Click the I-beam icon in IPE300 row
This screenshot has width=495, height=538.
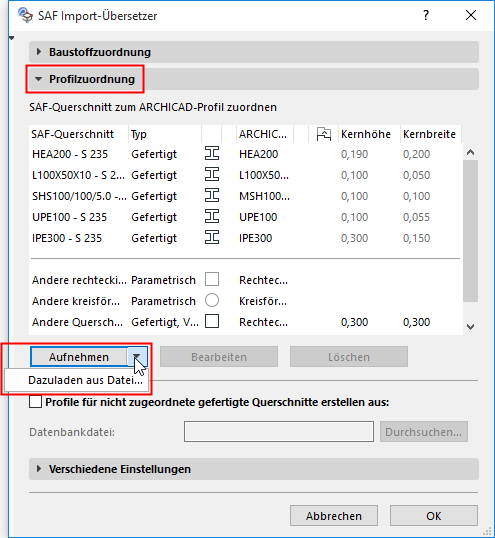point(212,237)
